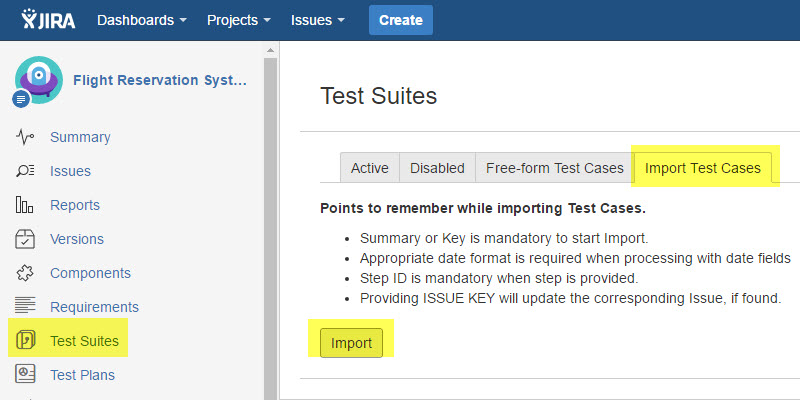800x400 pixels.
Task: Click the Summary pulse icon
Action: coord(26,137)
